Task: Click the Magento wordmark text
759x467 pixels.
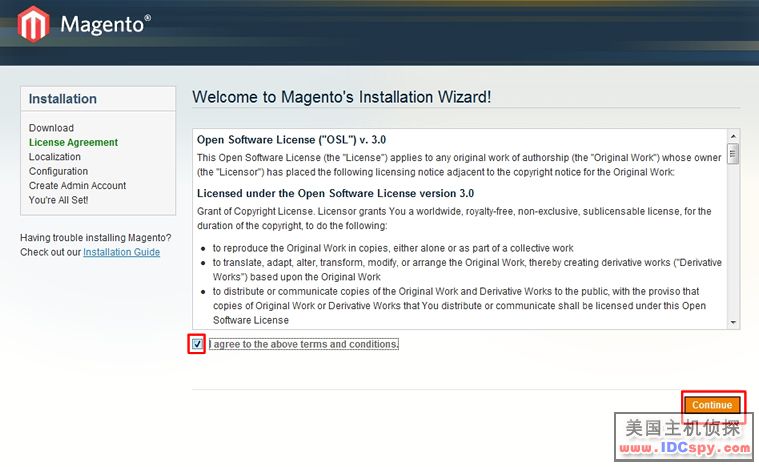Action: 106,24
